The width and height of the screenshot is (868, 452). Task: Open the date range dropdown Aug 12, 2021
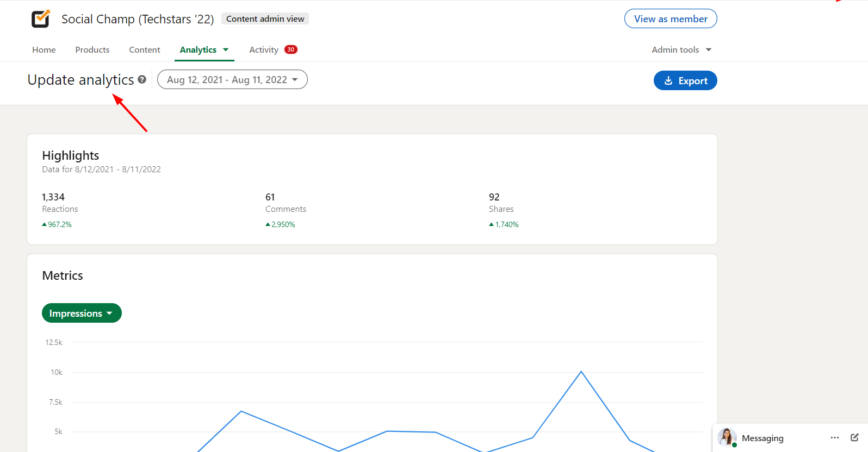232,80
